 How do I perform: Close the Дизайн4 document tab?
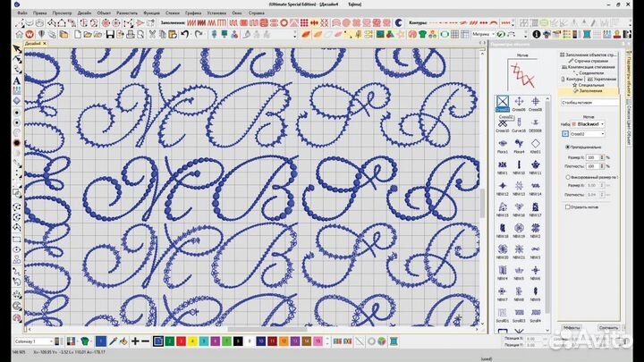(x=45, y=44)
